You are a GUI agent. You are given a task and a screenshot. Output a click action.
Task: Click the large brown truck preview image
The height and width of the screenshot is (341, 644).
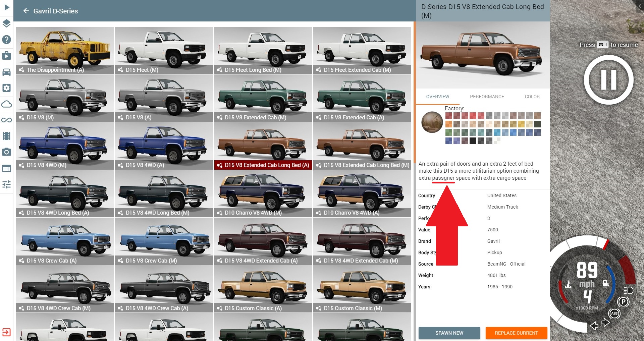click(x=483, y=55)
